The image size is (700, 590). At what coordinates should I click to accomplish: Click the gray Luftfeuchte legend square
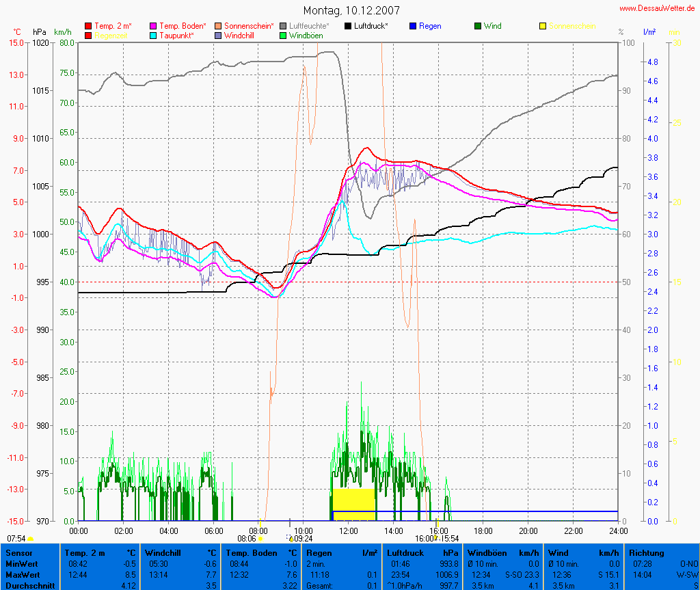point(283,26)
